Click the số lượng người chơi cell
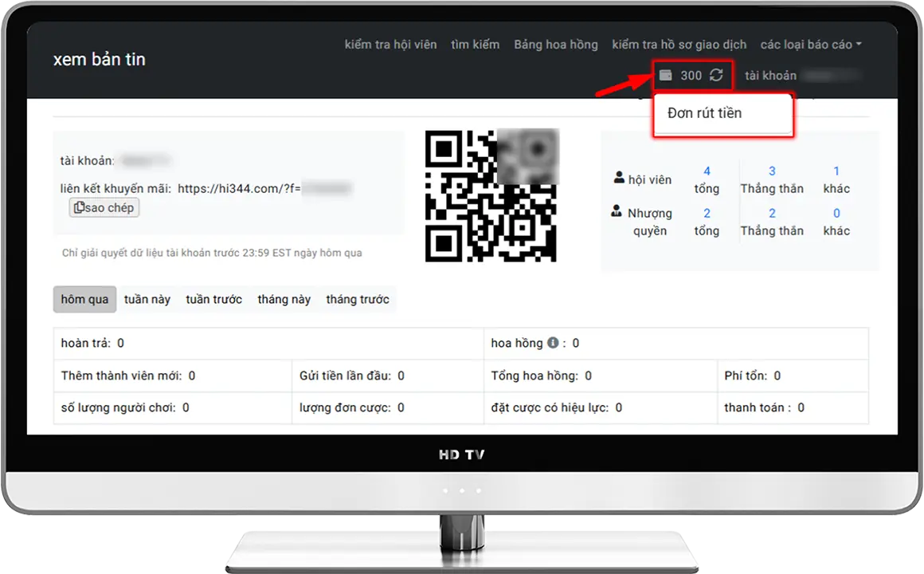Viewport: 924px width, 574px height. click(173, 407)
